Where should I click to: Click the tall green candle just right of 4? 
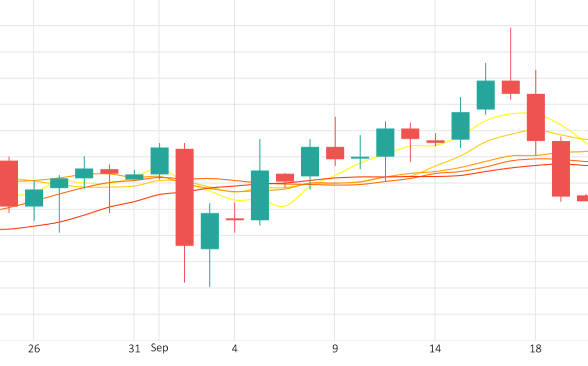pyautogui.click(x=260, y=195)
